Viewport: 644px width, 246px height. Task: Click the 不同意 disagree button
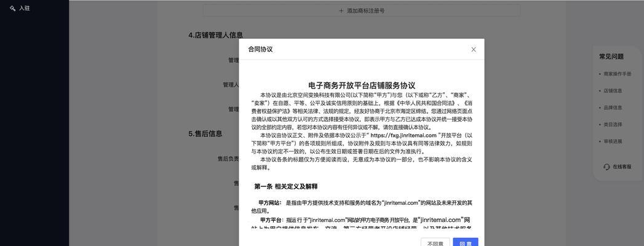tap(435, 242)
